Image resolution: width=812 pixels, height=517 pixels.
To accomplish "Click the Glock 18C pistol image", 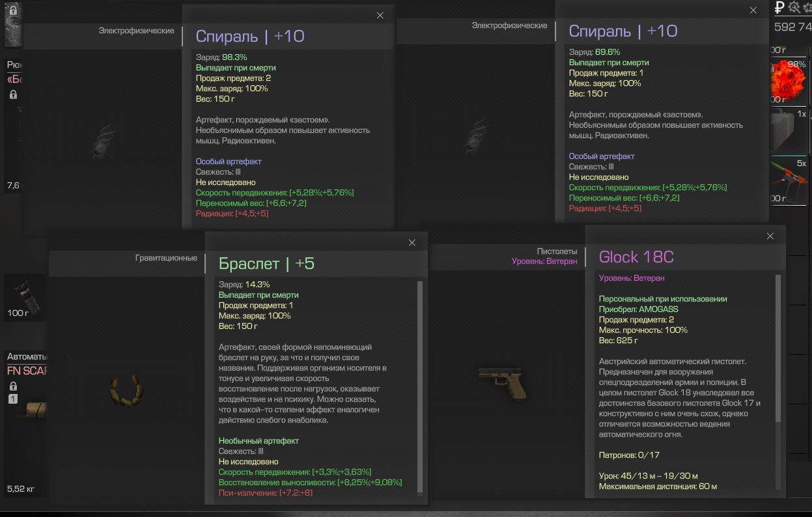I will tap(502, 382).
